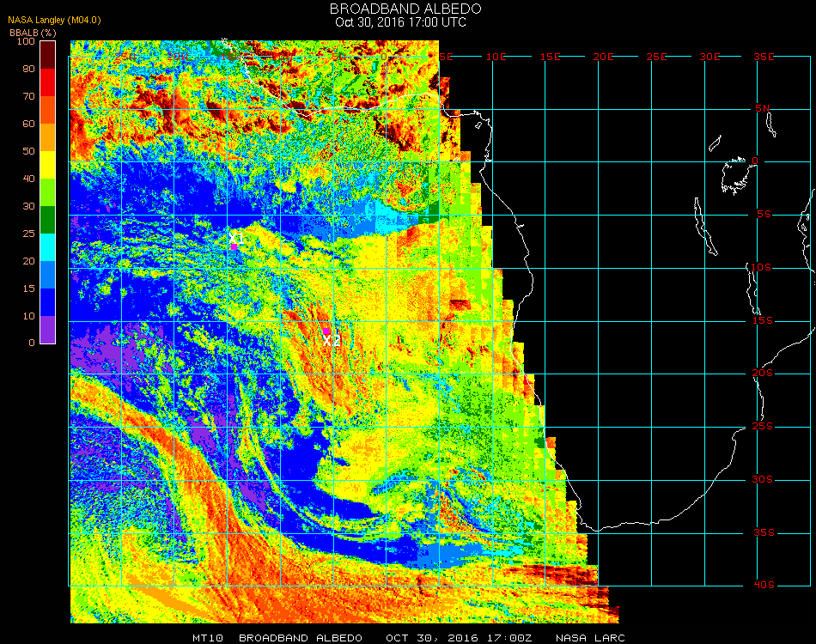
Task: Select the magenta X2 point marker on the map
Action: coord(326,331)
